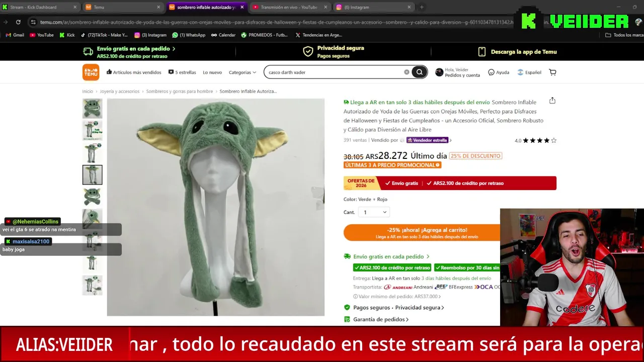This screenshot has width=644, height=362.
Task: Open a new browser tab
Action: click(422, 7)
